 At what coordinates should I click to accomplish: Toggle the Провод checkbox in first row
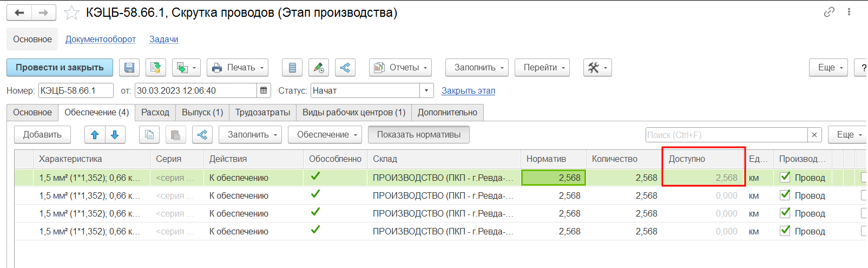coord(785,177)
